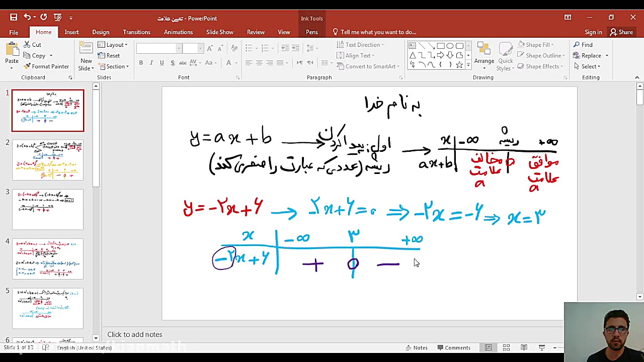Cut the selection
Image resolution: width=644 pixels, height=362 pixels.
tap(33, 45)
